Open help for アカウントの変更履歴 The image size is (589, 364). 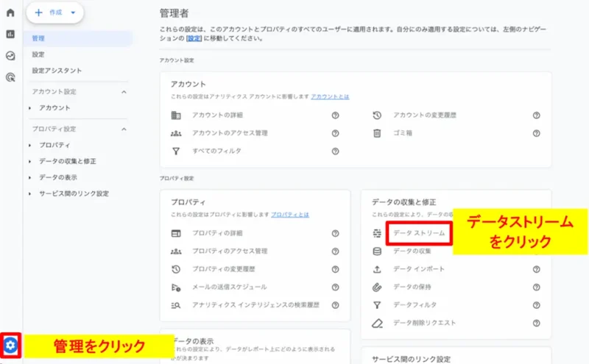pyautogui.click(x=537, y=115)
